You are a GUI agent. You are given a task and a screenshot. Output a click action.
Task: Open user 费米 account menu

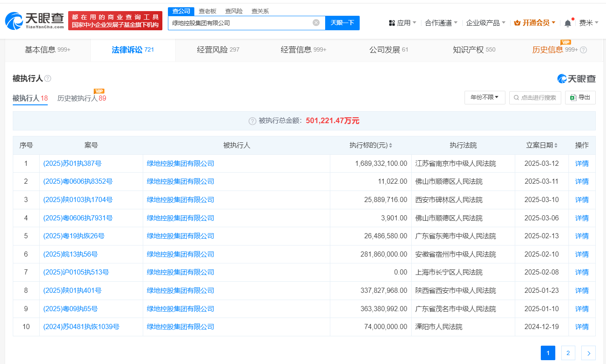[589, 23]
